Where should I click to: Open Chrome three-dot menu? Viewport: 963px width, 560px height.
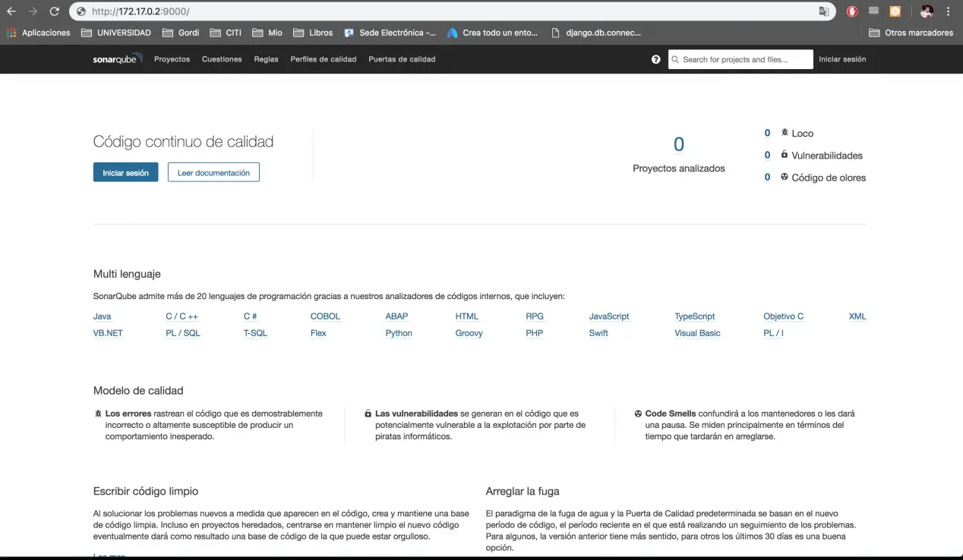(949, 11)
